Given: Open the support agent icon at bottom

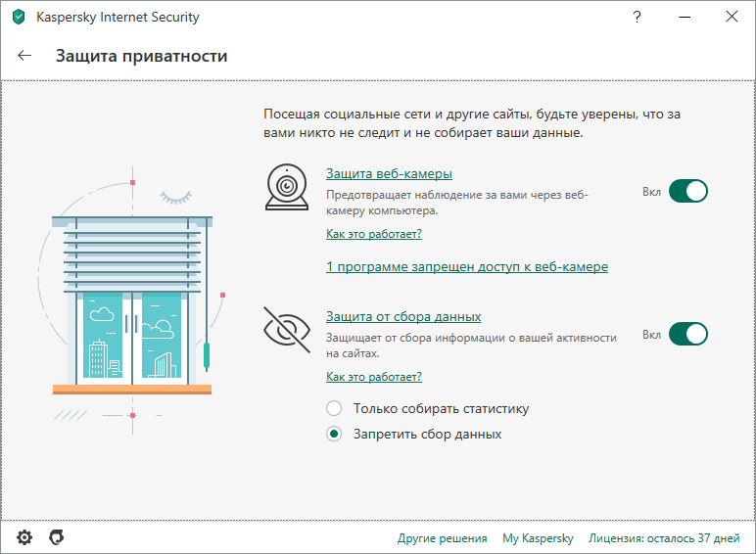Looking at the screenshot, I should click(x=57, y=537).
